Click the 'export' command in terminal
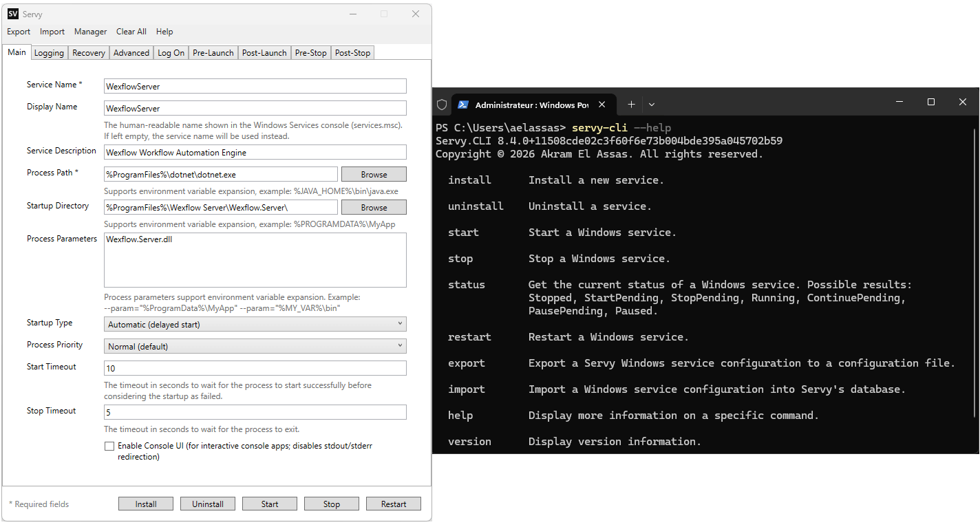Screen dimensions: 980x527 467,363
